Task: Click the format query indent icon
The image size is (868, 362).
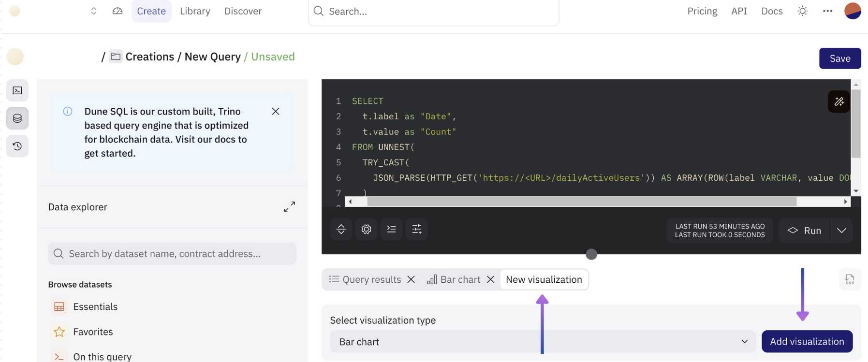Action: click(x=391, y=229)
